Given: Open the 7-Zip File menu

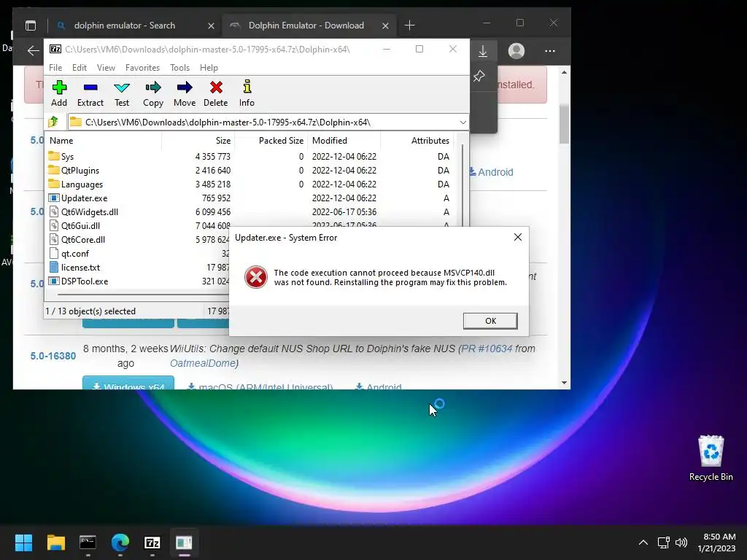Looking at the screenshot, I should tap(55, 68).
